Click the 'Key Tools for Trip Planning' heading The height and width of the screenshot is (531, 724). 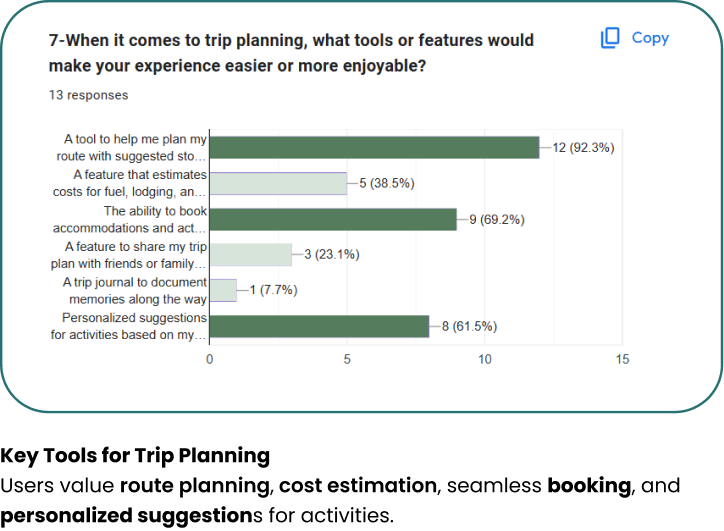135,456
